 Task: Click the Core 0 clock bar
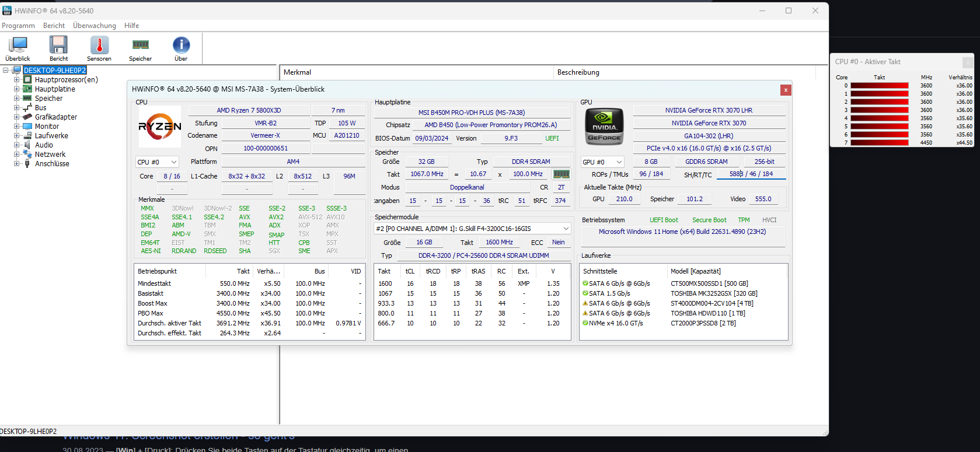(x=880, y=86)
